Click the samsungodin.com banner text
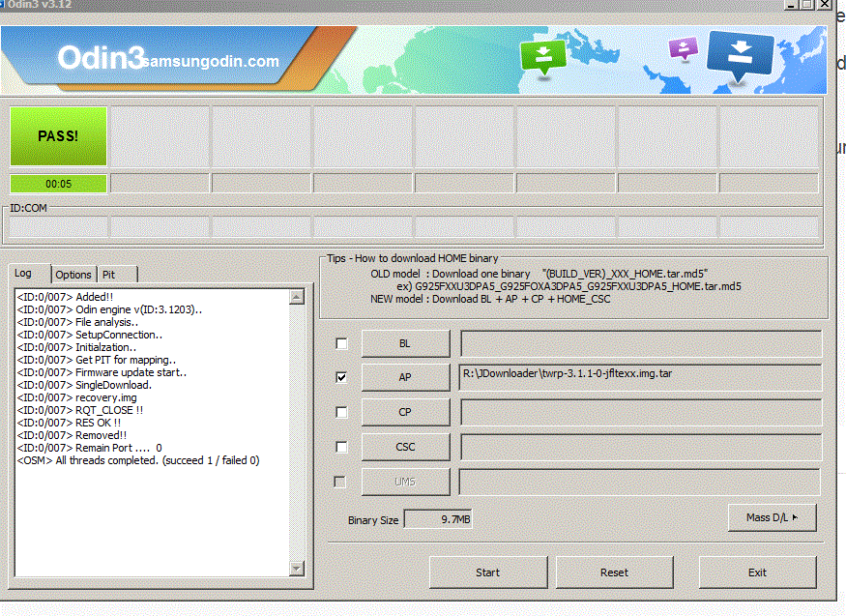 point(212,62)
